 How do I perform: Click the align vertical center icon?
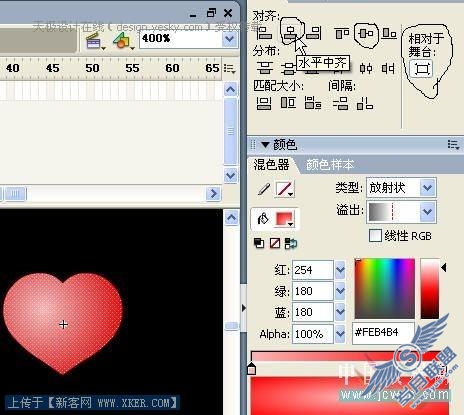click(x=366, y=33)
